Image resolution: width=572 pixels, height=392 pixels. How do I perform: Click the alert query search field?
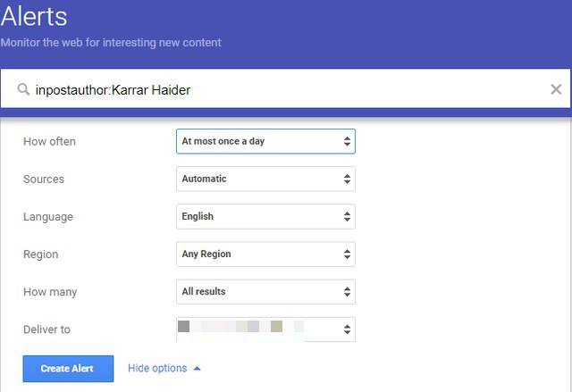click(286, 89)
